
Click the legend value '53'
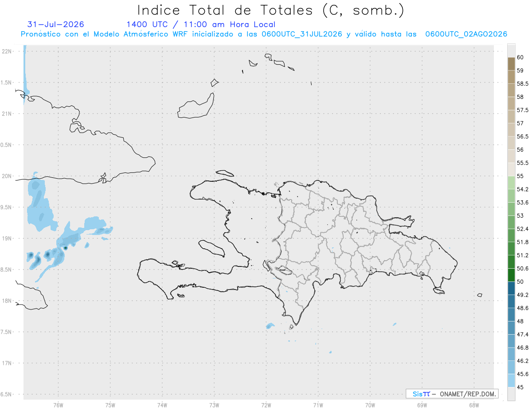tap(520, 216)
